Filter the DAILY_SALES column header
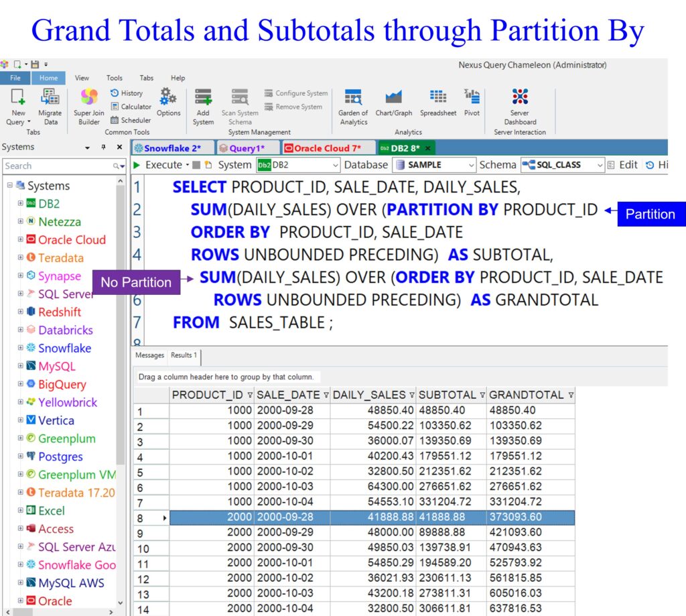The image size is (686, 616). (411, 395)
